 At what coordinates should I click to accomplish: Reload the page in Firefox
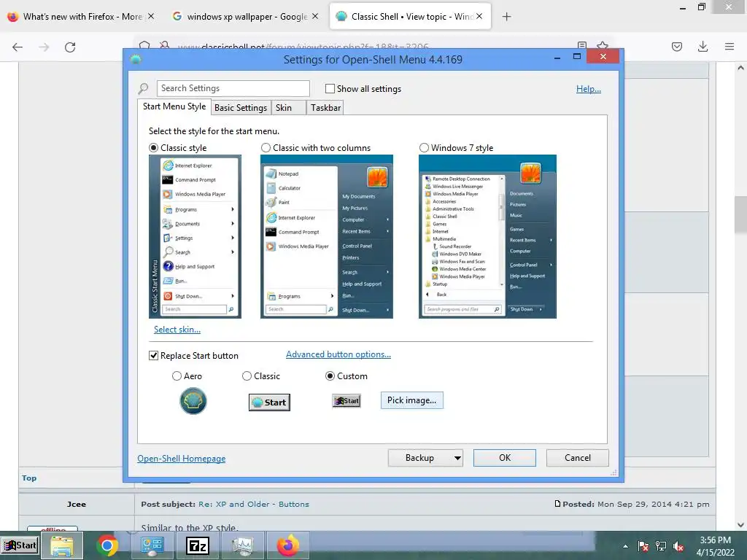click(x=70, y=47)
